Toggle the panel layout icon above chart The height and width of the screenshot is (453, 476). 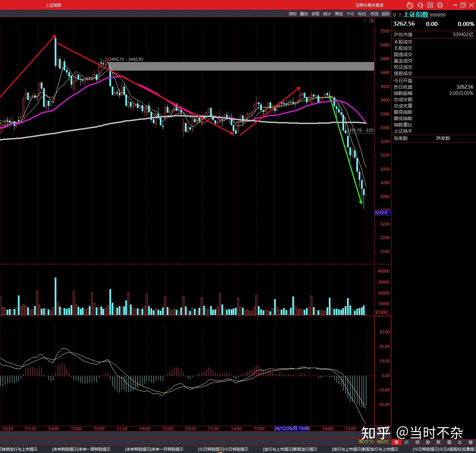(371, 21)
